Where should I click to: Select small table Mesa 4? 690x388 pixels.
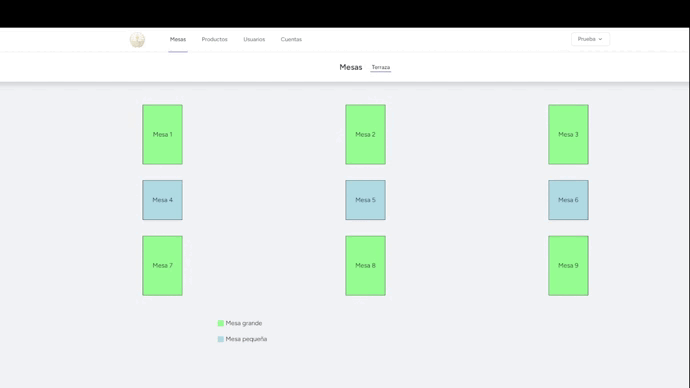[162, 200]
